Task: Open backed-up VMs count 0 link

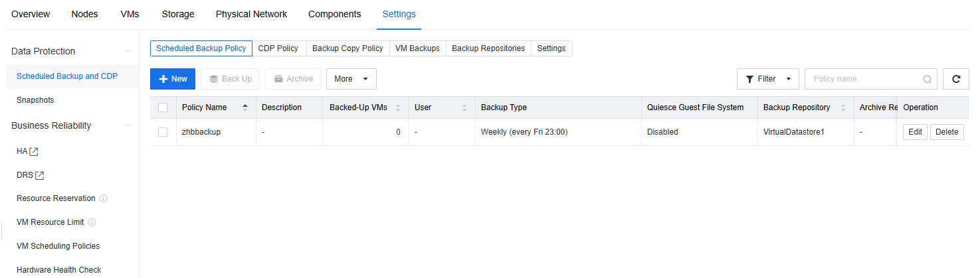Action: coord(398,132)
